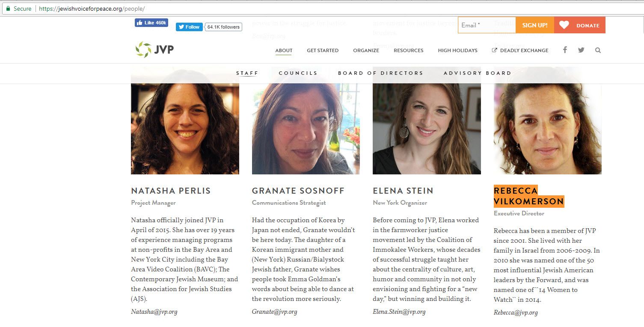The height and width of the screenshot is (327, 644).
Task: Click the Email input field
Action: [x=487, y=25]
